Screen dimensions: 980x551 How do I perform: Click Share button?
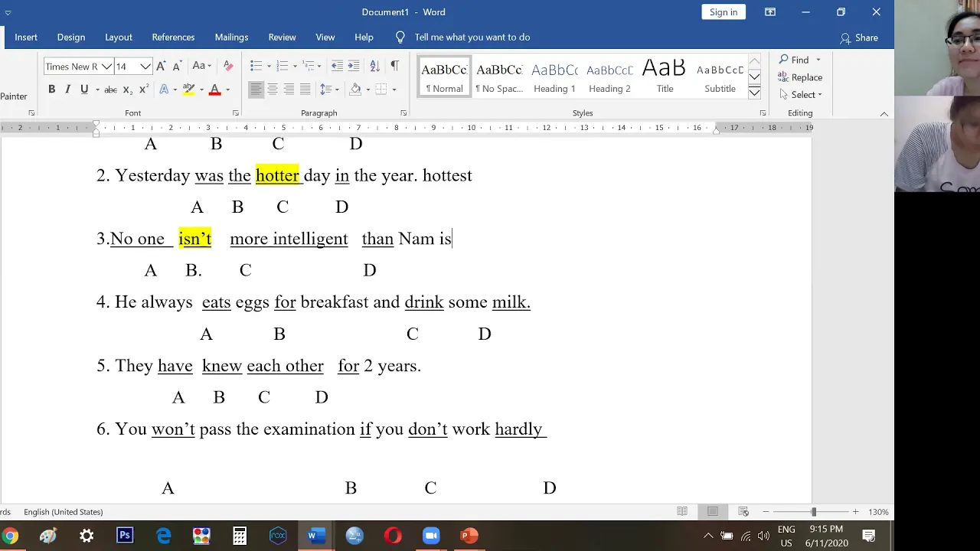coord(859,37)
